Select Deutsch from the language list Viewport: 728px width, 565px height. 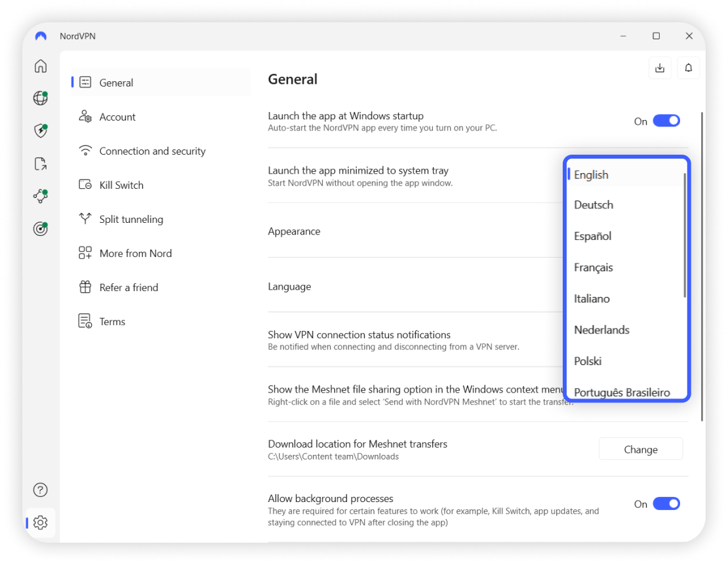[x=594, y=205]
